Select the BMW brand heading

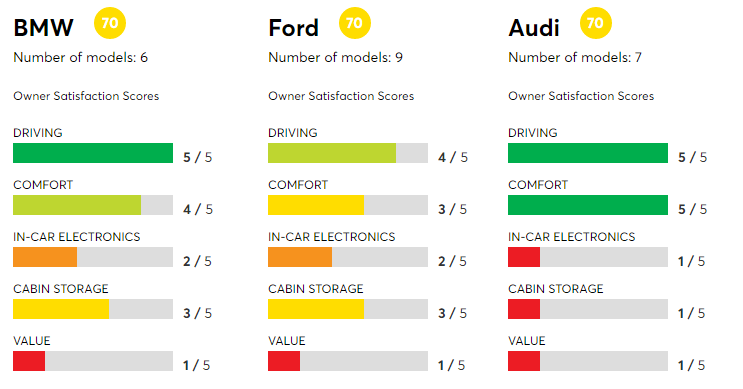pos(44,27)
